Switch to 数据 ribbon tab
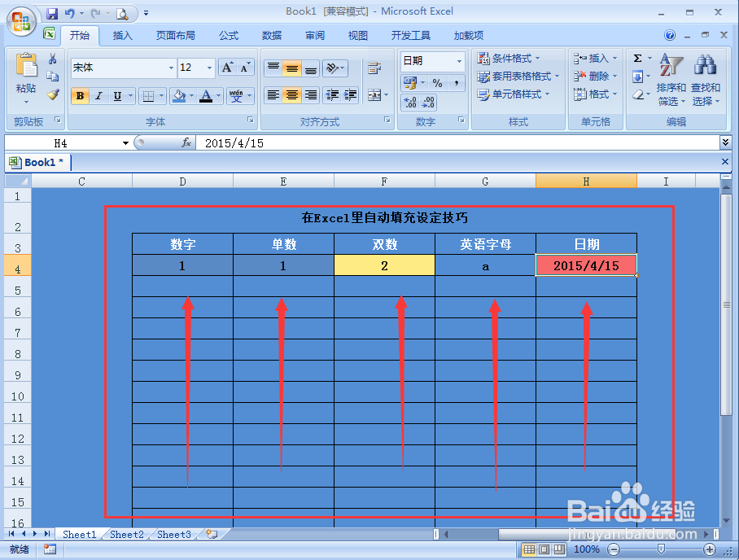Viewport: 739px width, 560px height. 272,35
